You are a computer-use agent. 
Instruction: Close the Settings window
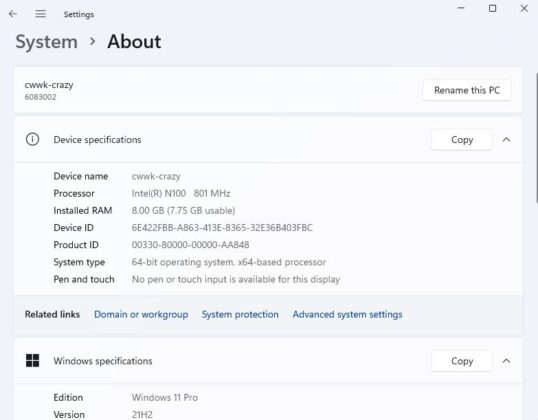click(x=524, y=8)
